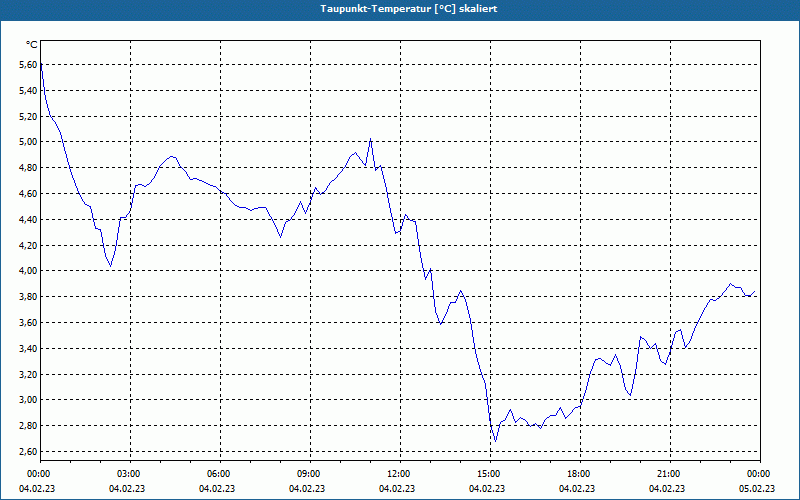Click the 2,80 y-axis label
800x500 pixels.
coord(28,426)
